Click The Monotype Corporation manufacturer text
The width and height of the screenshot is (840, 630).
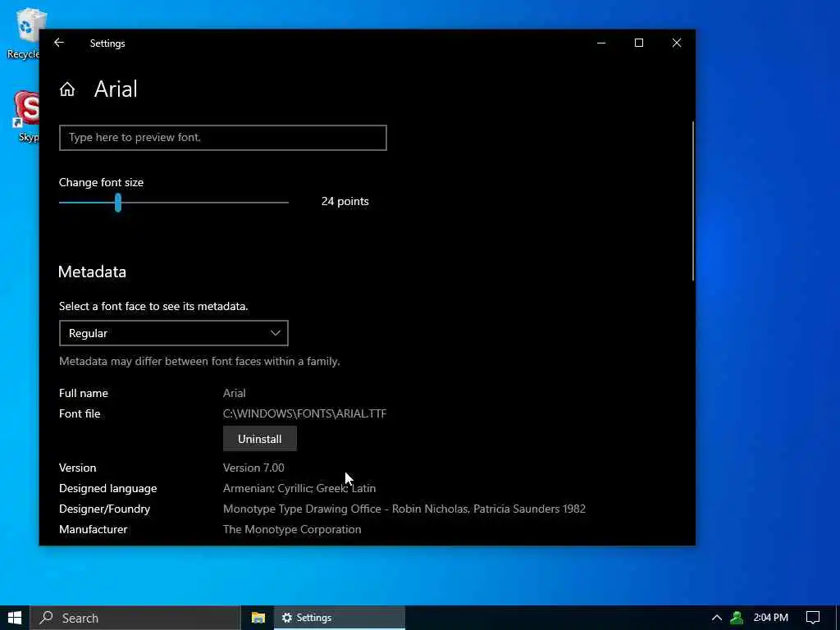(292, 529)
